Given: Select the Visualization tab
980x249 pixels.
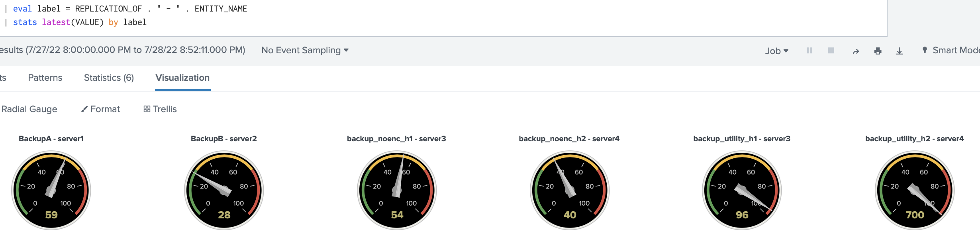Looking at the screenshot, I should tap(182, 78).
